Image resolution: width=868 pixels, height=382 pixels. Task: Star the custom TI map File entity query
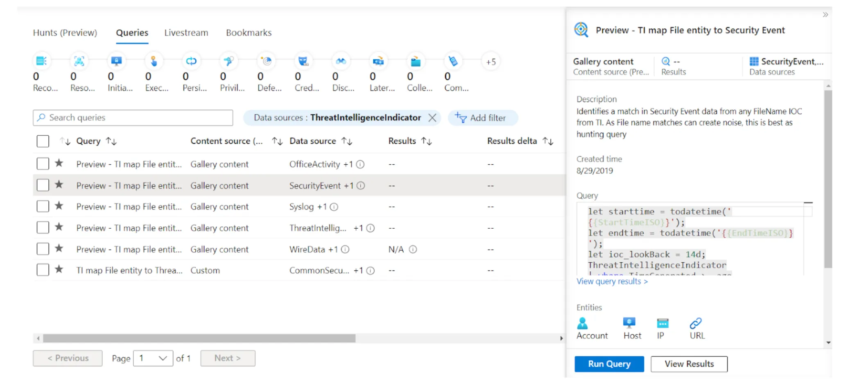pos(59,270)
